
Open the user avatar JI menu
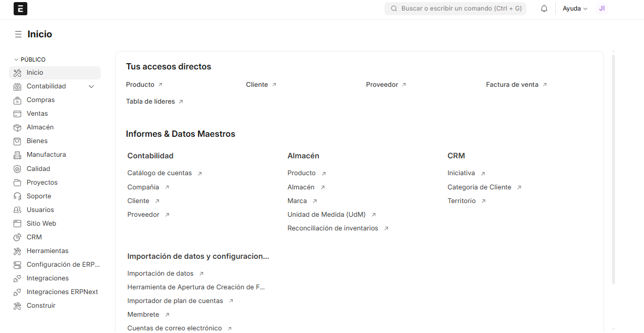[x=602, y=9]
